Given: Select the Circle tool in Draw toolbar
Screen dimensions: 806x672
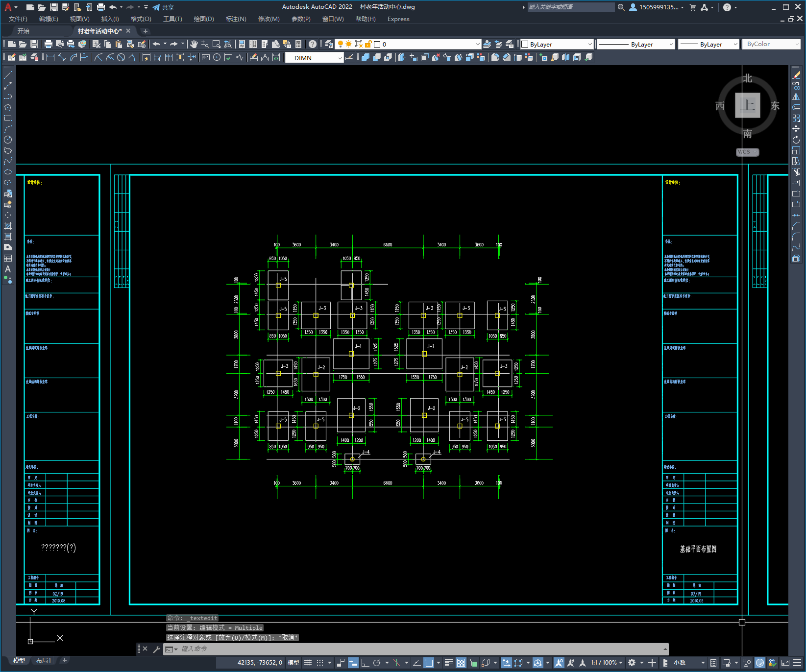Looking at the screenshot, I should 8,140.
